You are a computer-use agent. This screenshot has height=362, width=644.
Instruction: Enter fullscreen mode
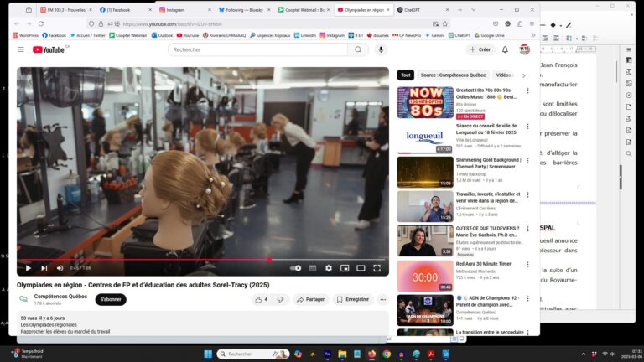pyautogui.click(x=377, y=268)
